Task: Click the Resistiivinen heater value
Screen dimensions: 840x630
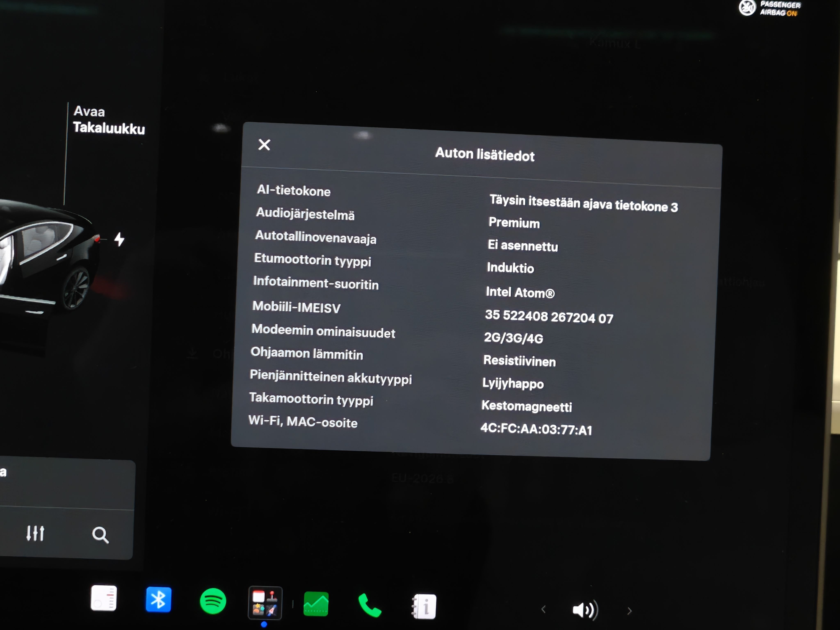Action: click(x=519, y=361)
